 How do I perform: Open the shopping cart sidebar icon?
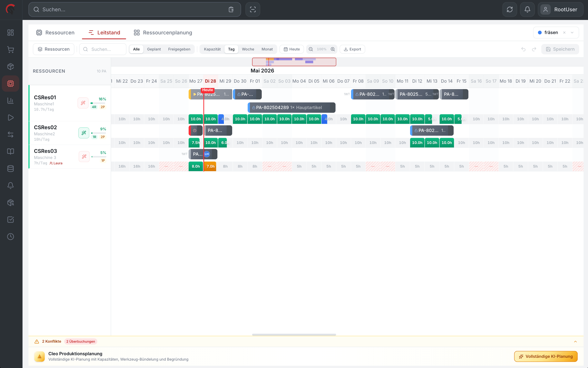click(x=10, y=50)
